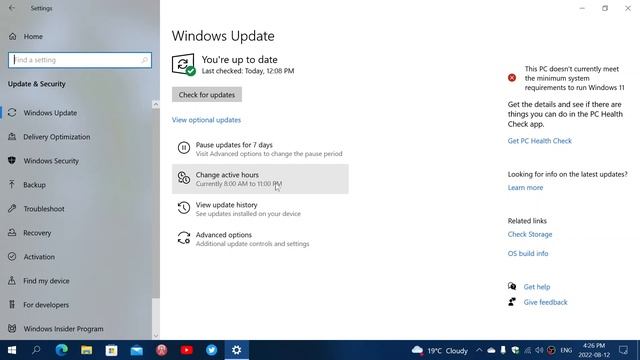This screenshot has width=640, height=360.
Task: Click the ENG language indicator
Action: click(x=566, y=350)
